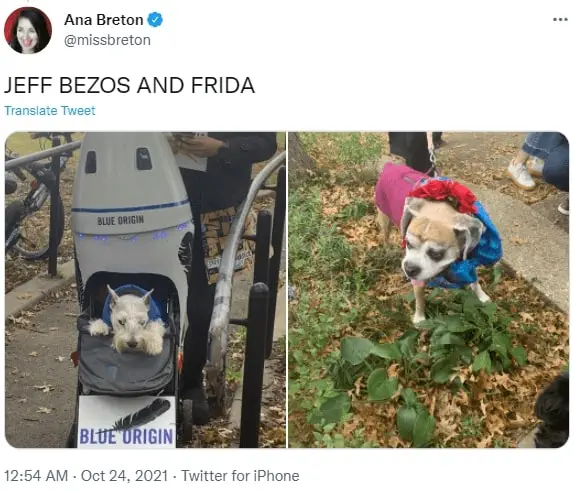Click the JEFF BEZOS AND FRIDA tweet text
574x497 pixels.
pyautogui.click(x=129, y=85)
